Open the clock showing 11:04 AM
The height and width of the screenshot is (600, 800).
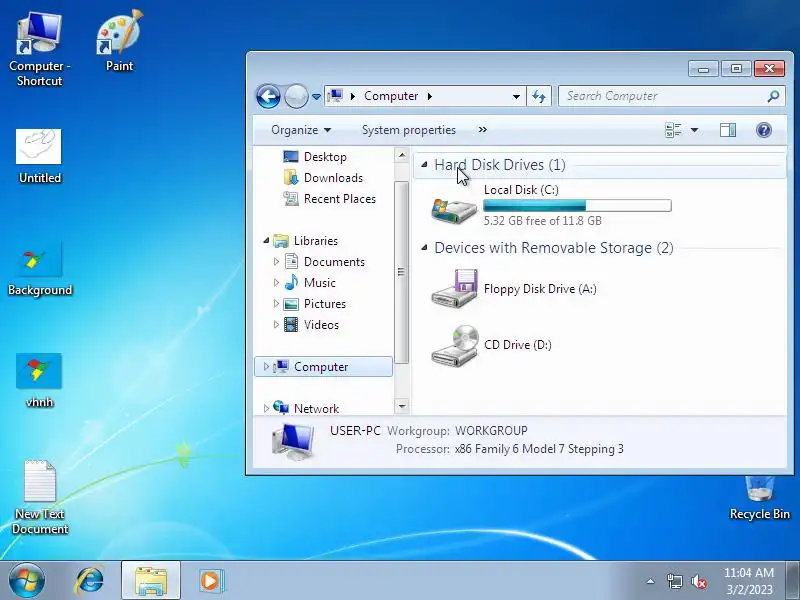(748, 581)
